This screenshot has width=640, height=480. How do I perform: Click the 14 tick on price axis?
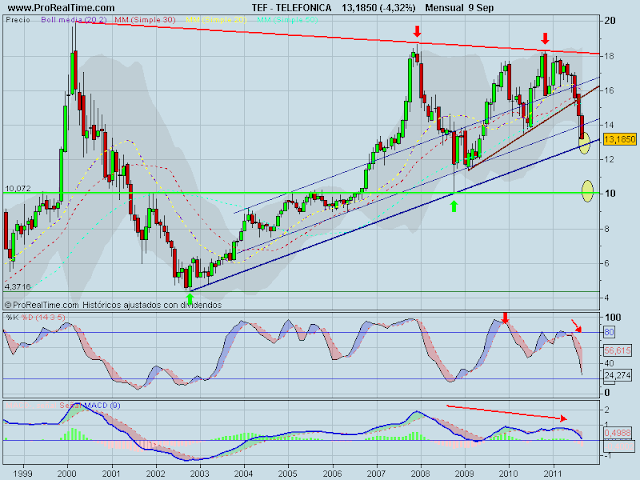tap(609, 125)
